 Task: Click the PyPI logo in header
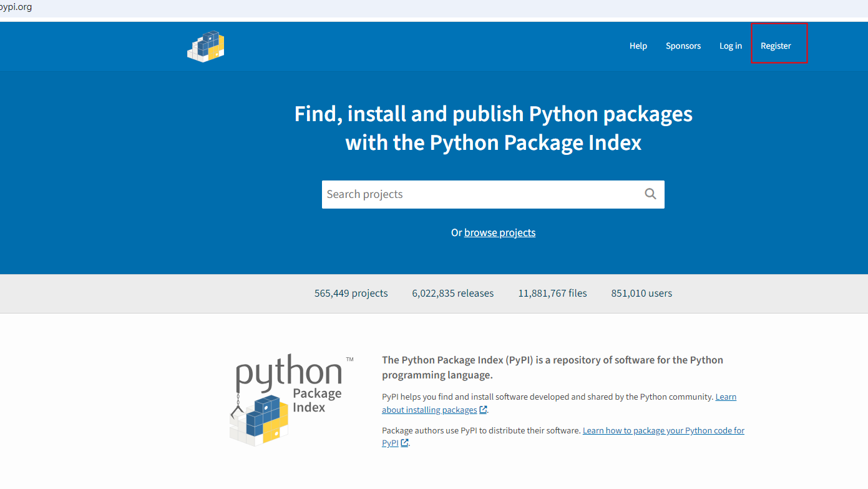(206, 46)
